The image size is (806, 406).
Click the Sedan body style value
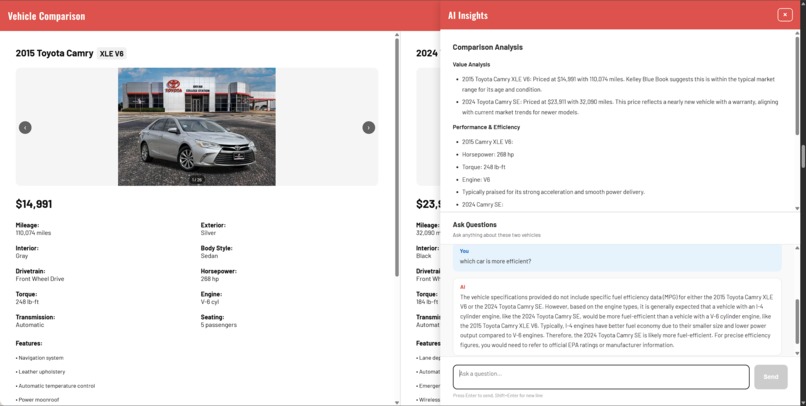[209, 256]
